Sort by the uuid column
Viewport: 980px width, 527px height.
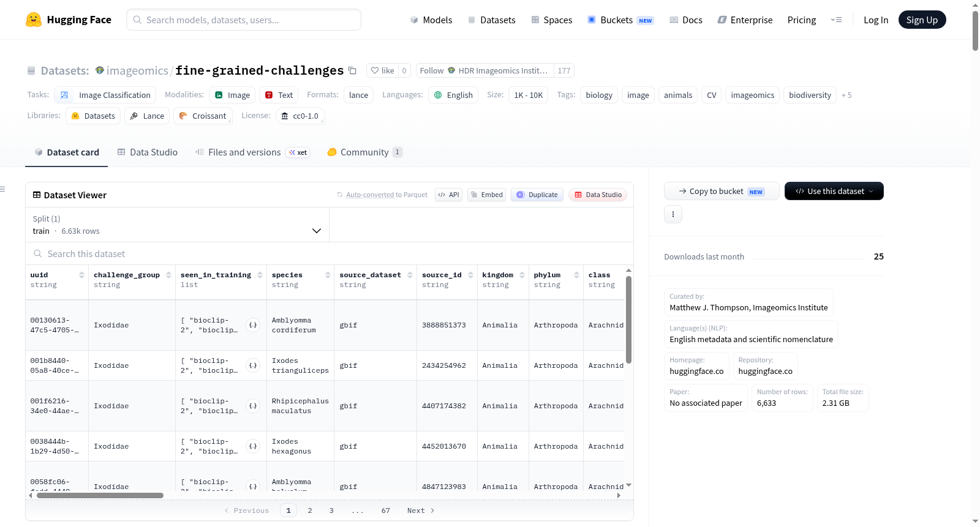[81, 275]
